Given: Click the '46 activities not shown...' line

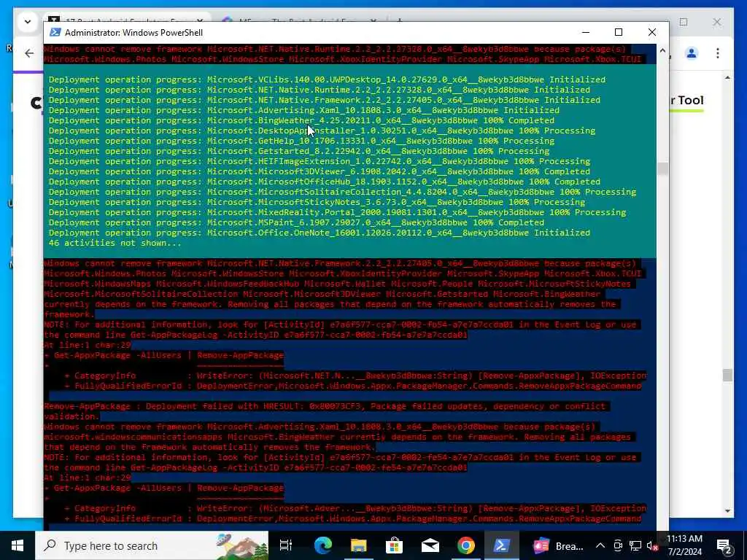Looking at the screenshot, I should pyautogui.click(x=115, y=243).
